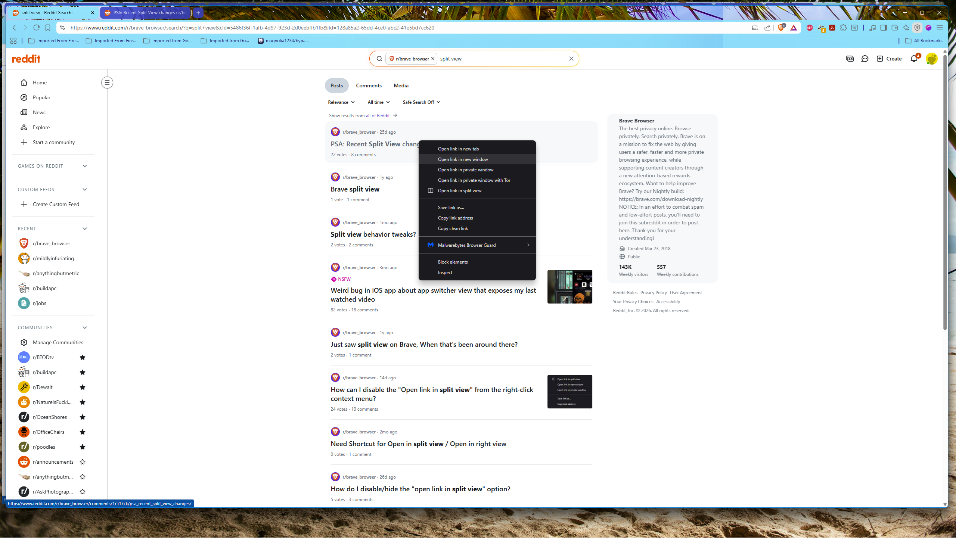This screenshot has width=956, height=560.
Task: Choose Open link in split view
Action: 459,191
